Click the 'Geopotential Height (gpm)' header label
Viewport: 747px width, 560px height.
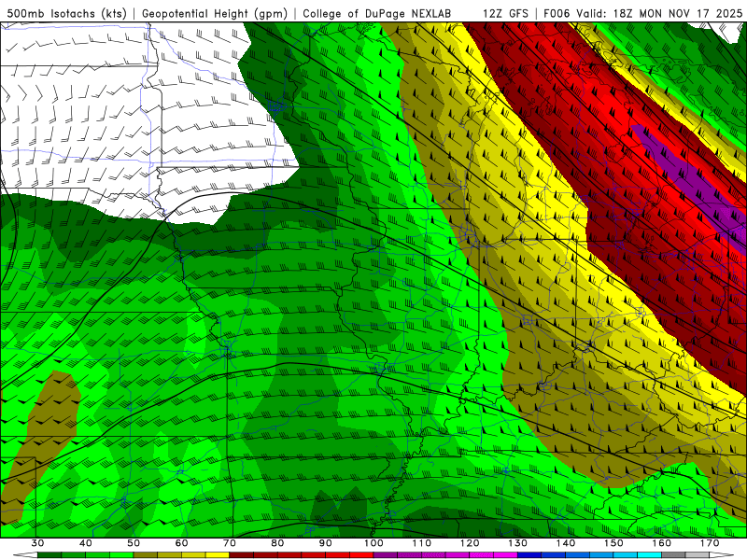coord(215,13)
